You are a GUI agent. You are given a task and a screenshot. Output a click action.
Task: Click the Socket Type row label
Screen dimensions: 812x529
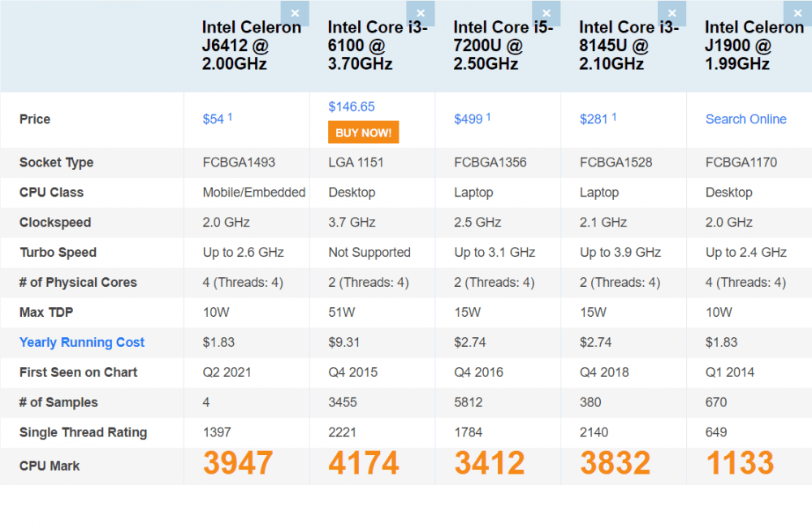click(x=57, y=163)
